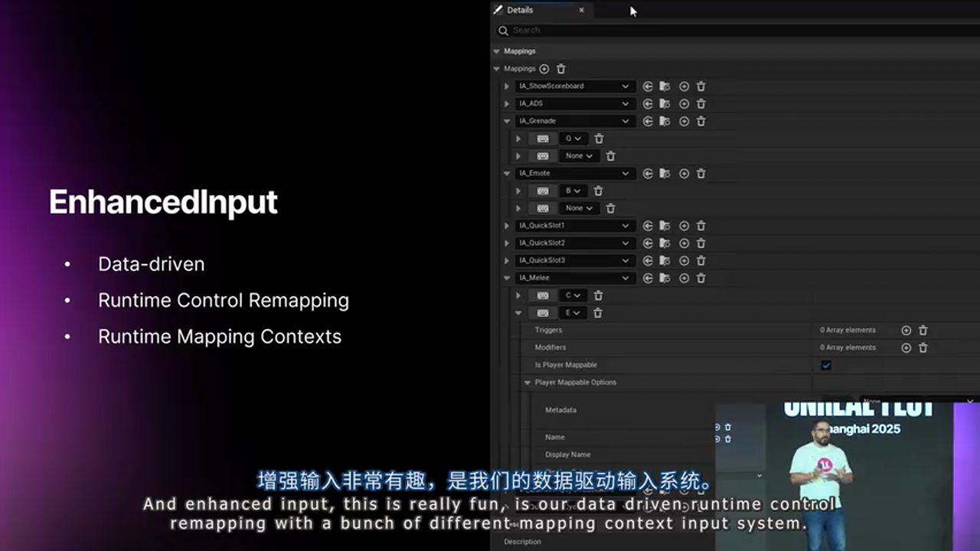Click keyboard key selector for Grenade Q binding
The image size is (980, 551).
[x=543, y=139]
